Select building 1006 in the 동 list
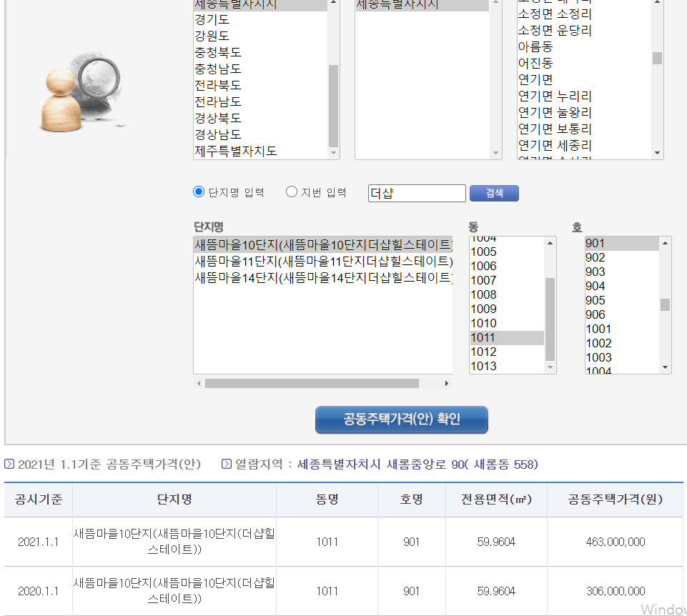Image resolution: width=687 pixels, height=616 pixels. pos(507,266)
